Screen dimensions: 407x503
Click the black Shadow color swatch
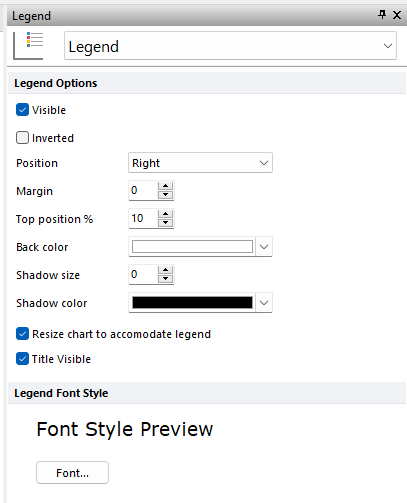pyautogui.click(x=192, y=303)
